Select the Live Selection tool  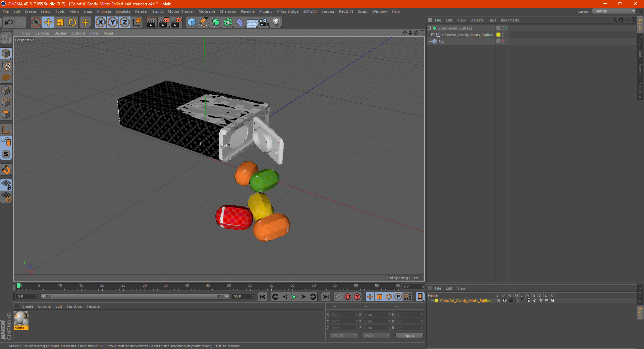click(36, 22)
